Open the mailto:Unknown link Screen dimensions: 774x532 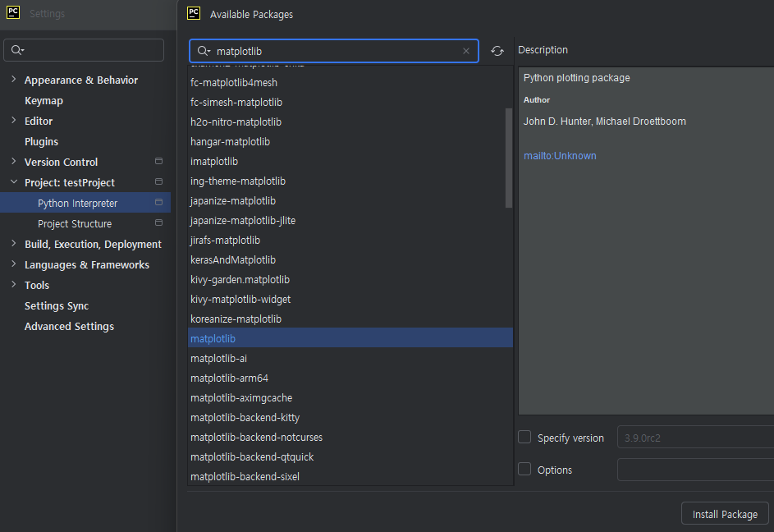(x=560, y=156)
